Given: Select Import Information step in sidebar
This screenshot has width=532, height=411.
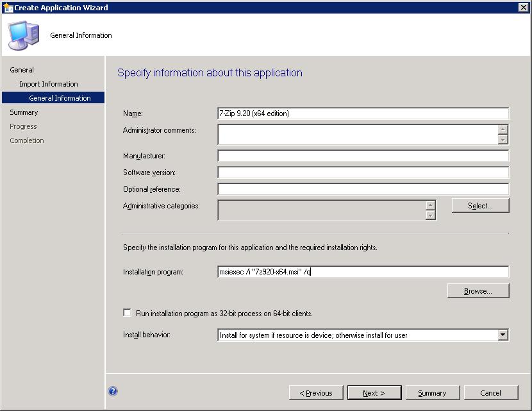Looking at the screenshot, I should click(x=49, y=84).
